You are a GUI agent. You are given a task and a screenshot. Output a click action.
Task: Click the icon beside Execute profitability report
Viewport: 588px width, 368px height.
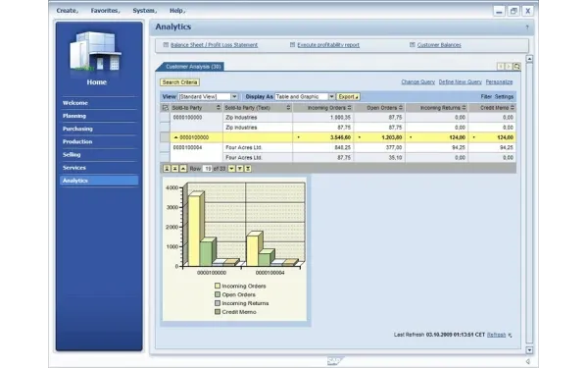tap(292, 45)
